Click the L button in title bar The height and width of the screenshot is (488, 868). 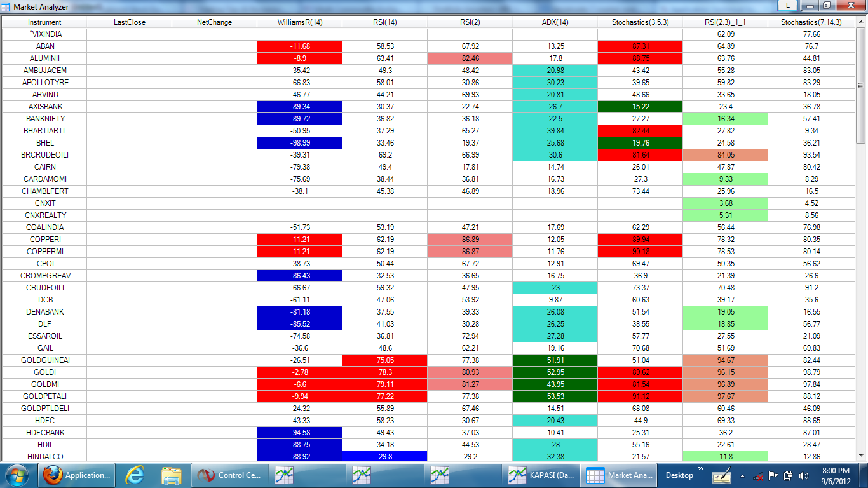click(x=788, y=5)
